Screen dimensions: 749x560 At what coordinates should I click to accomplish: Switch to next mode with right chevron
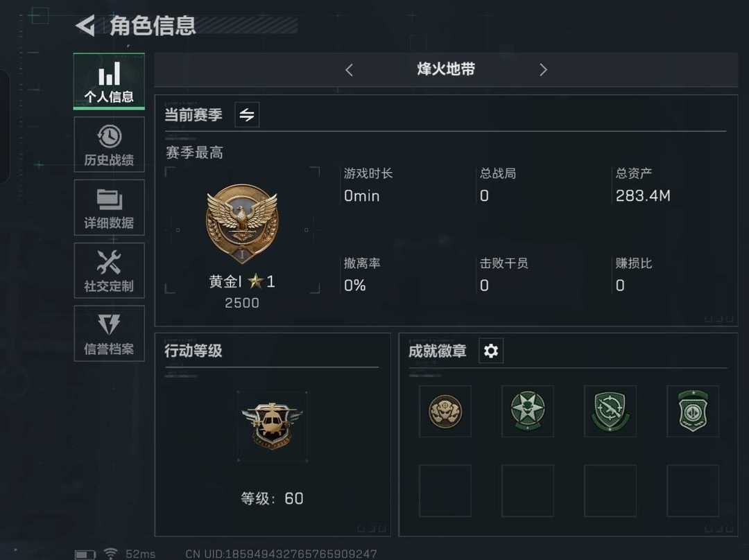tap(543, 70)
